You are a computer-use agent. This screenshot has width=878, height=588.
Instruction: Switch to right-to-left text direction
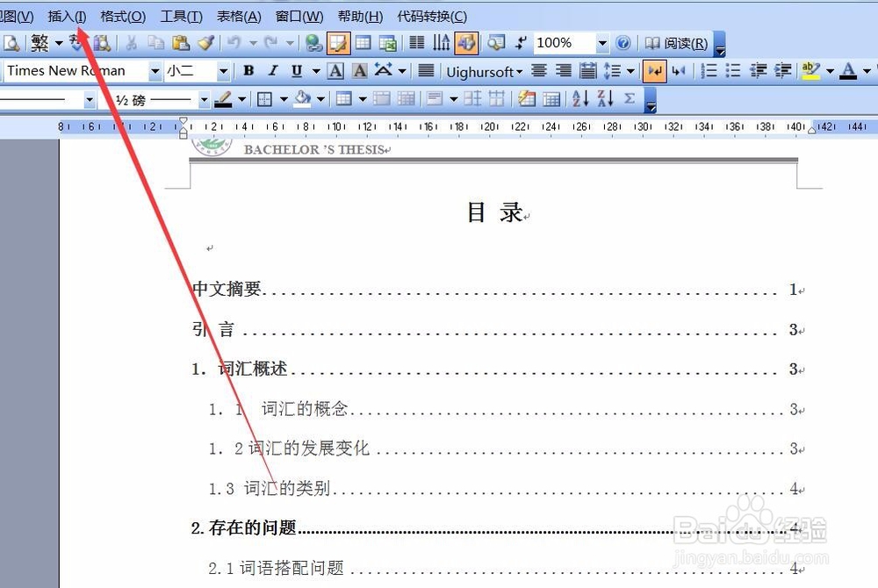click(x=680, y=70)
